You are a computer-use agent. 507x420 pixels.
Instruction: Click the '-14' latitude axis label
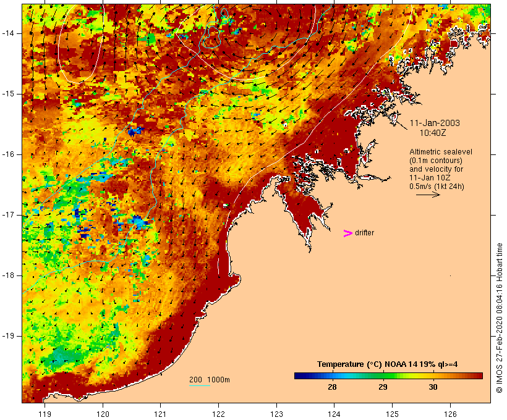(x=8, y=33)
